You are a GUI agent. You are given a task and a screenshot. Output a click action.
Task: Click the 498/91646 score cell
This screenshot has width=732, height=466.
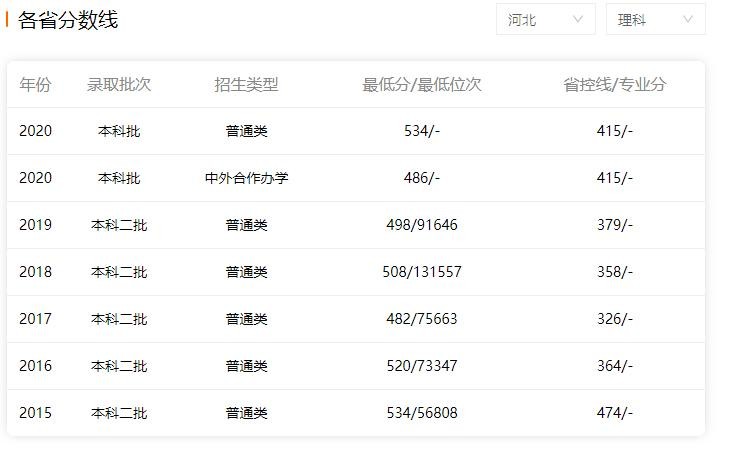421,225
